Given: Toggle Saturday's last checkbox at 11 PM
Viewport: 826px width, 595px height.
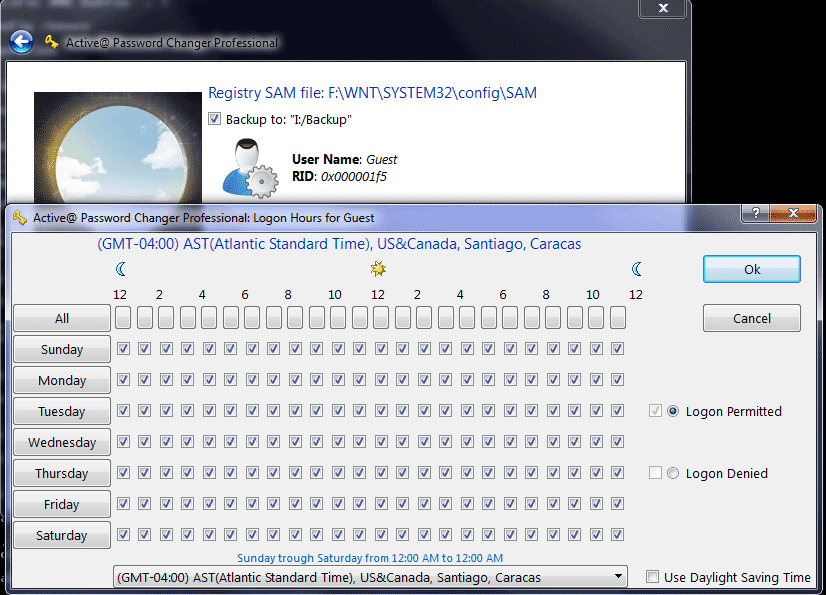Looking at the screenshot, I should [x=617, y=534].
